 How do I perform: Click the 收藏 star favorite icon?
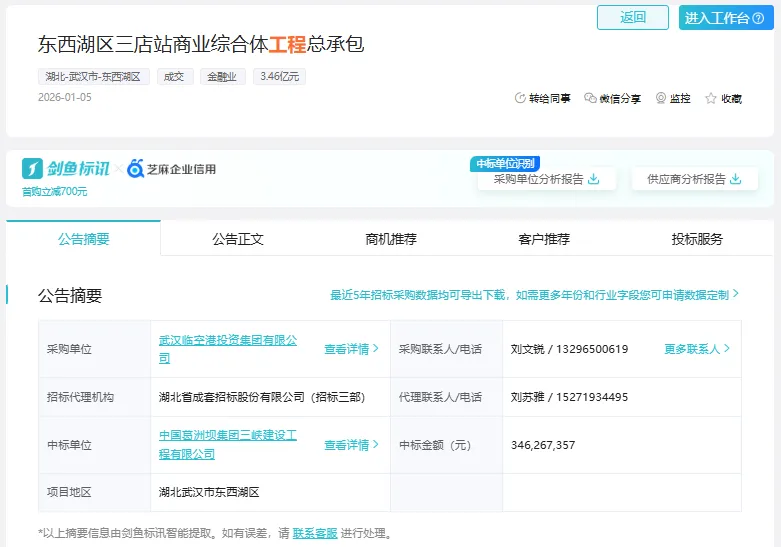[x=711, y=98]
